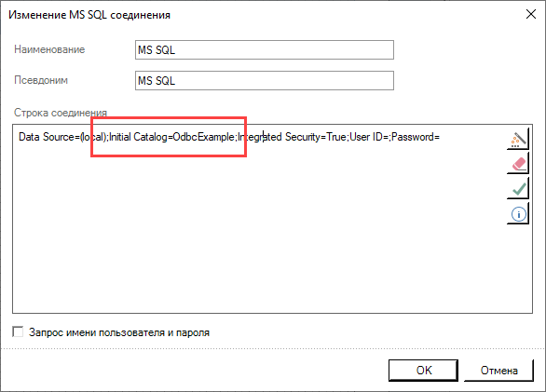
Task: Place cursor after Password= text
Action: (x=440, y=137)
